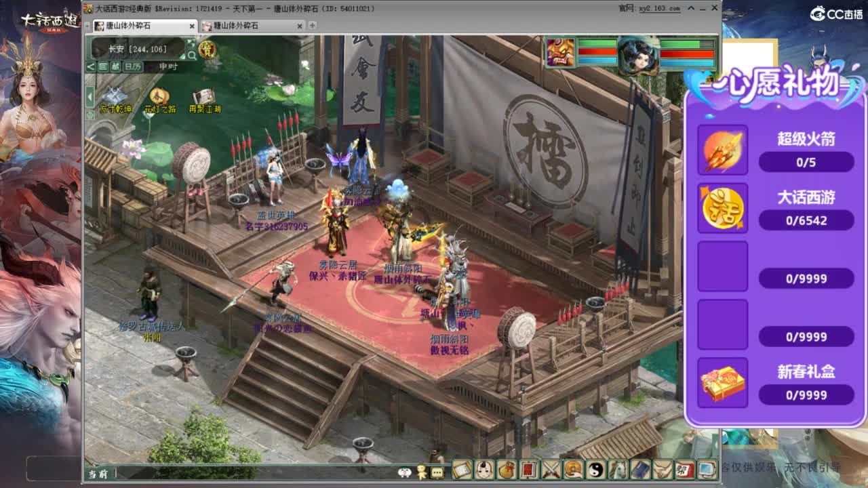This screenshot has width=868, height=488.
Task: Click the CC直播 logo
Action: [x=836, y=14]
